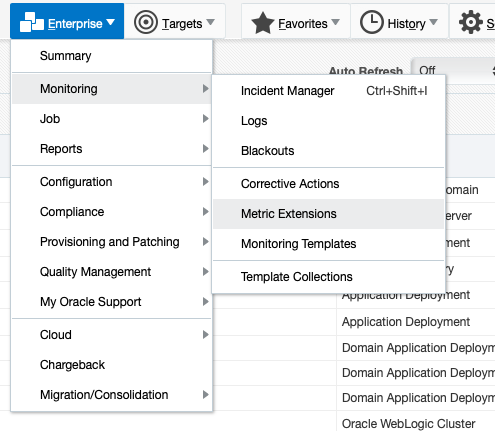Expand the Job submenu arrow
The height and width of the screenshot is (431, 495).
tap(206, 119)
